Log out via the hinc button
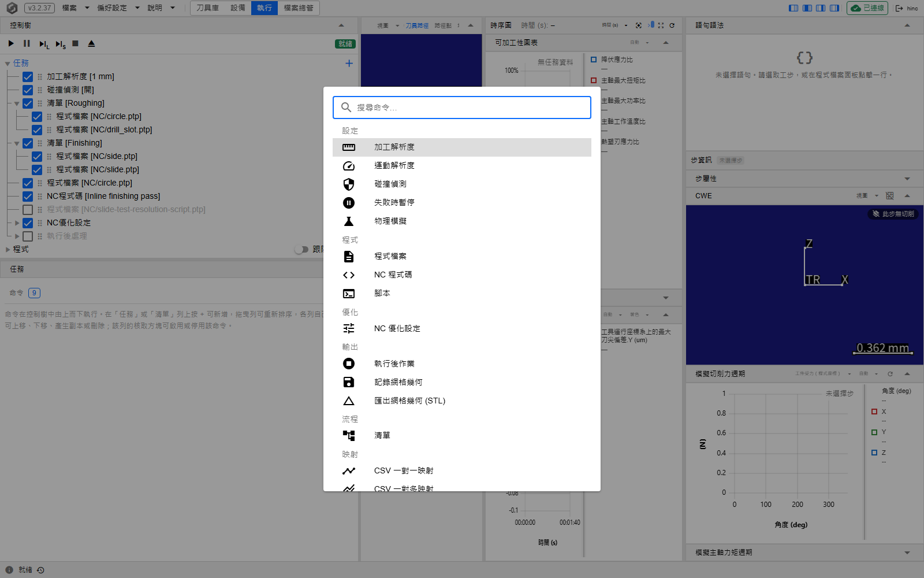The height and width of the screenshot is (578, 924). coord(907,8)
